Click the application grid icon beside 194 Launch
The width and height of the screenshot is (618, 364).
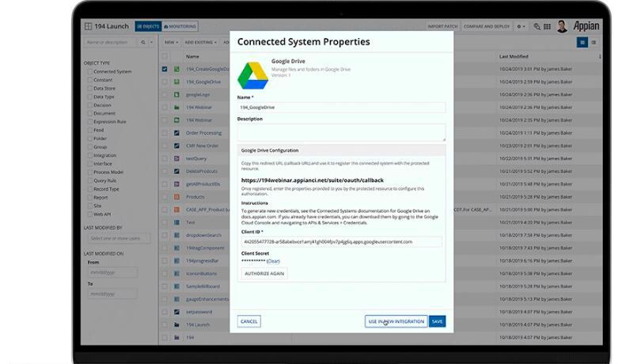click(89, 26)
